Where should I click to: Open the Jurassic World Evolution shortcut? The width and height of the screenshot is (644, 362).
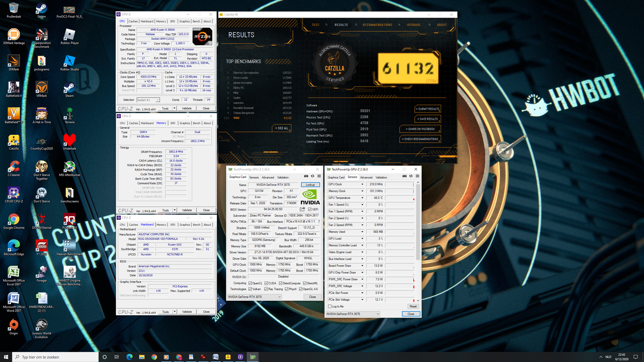[42, 328]
